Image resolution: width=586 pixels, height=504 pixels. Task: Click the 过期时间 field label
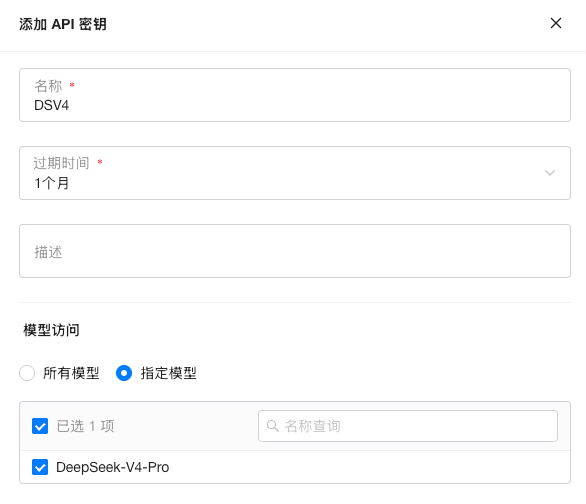(61, 163)
